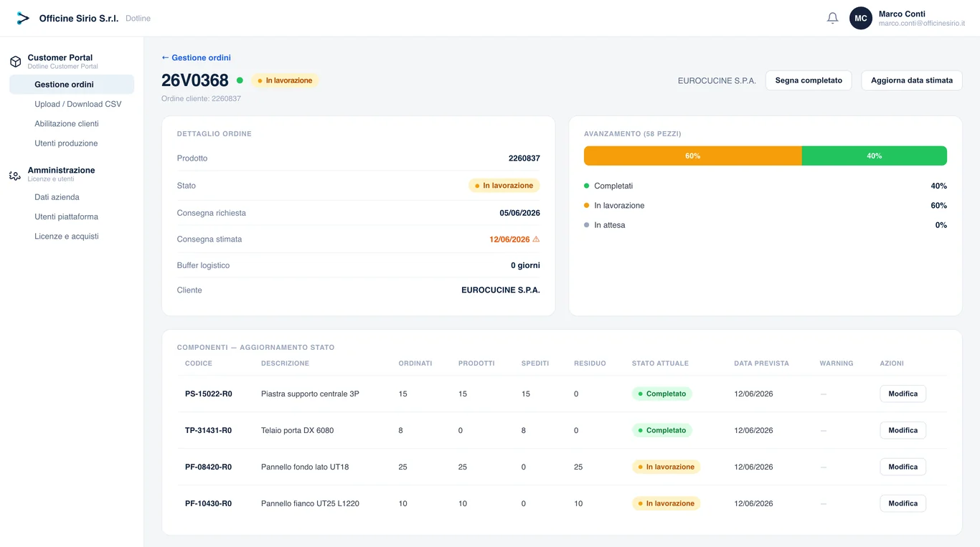Click In lavorazione badge for PF-10430-R0

(666, 503)
